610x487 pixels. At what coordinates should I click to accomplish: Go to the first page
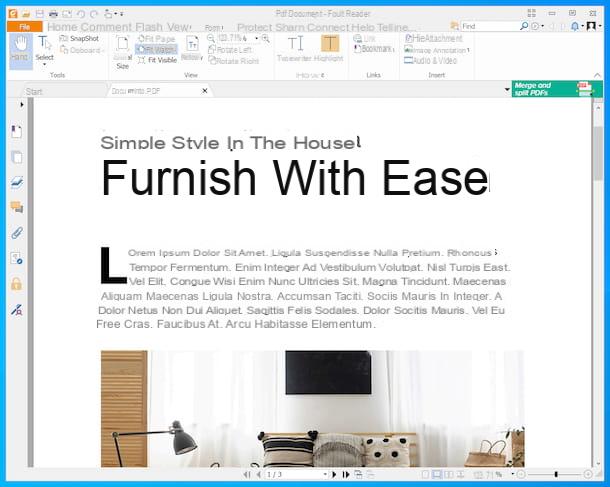pyautogui.click(x=247, y=475)
